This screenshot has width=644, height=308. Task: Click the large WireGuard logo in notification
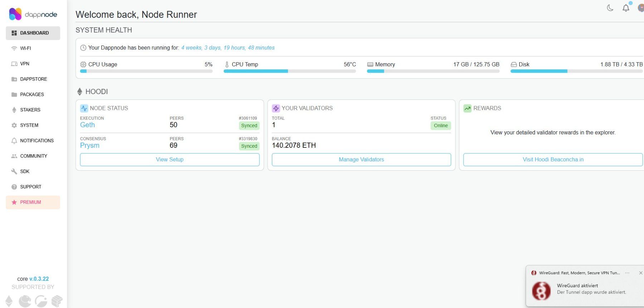[541, 291]
